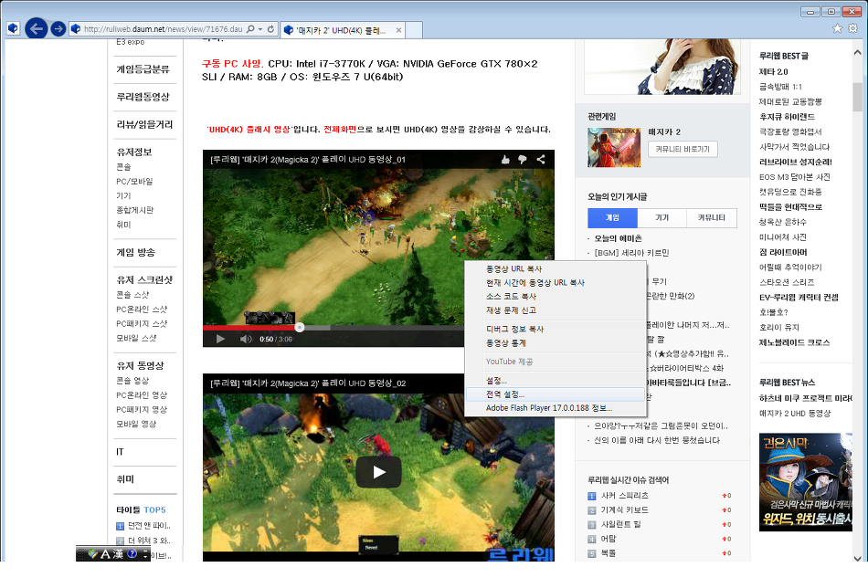
Task: Play the first video using the play control
Action: (x=220, y=339)
